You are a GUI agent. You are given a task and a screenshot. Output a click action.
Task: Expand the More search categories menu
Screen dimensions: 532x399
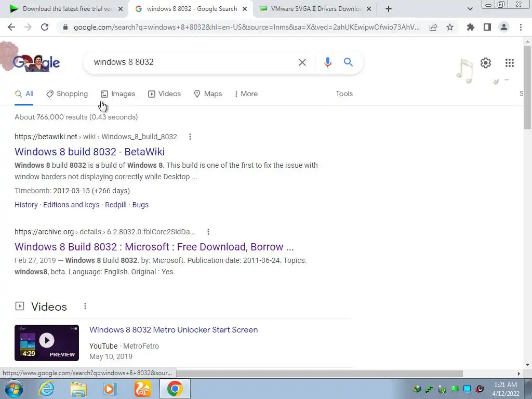click(246, 94)
